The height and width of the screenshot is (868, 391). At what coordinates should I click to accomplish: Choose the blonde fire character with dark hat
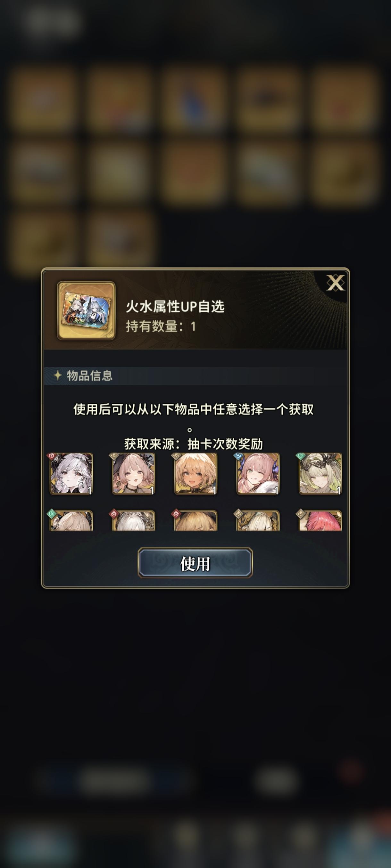click(196, 521)
